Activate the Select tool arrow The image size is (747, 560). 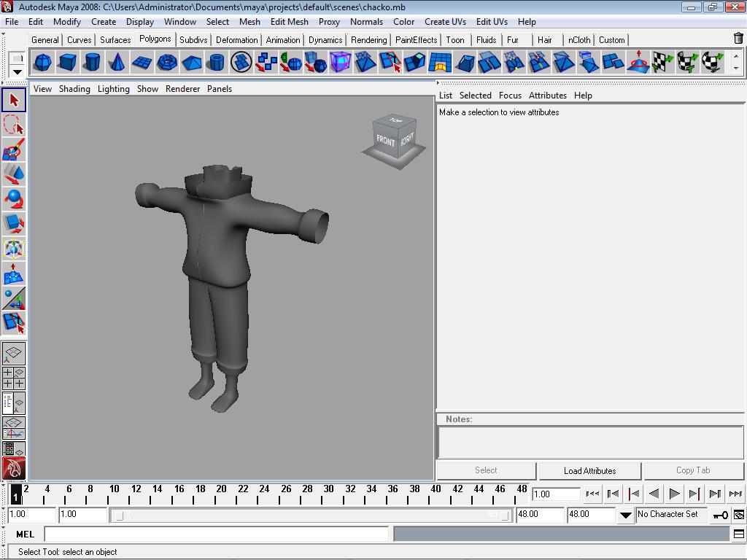pos(14,100)
